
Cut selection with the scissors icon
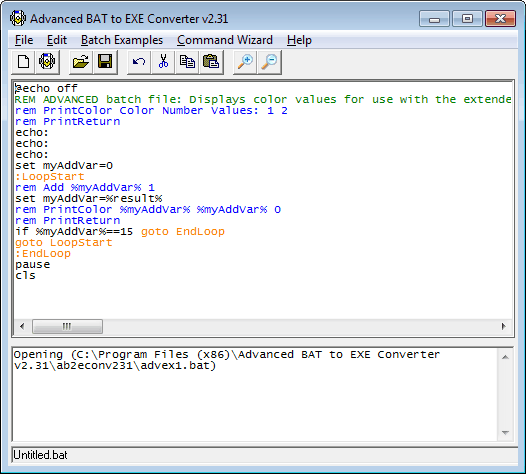tap(163, 62)
